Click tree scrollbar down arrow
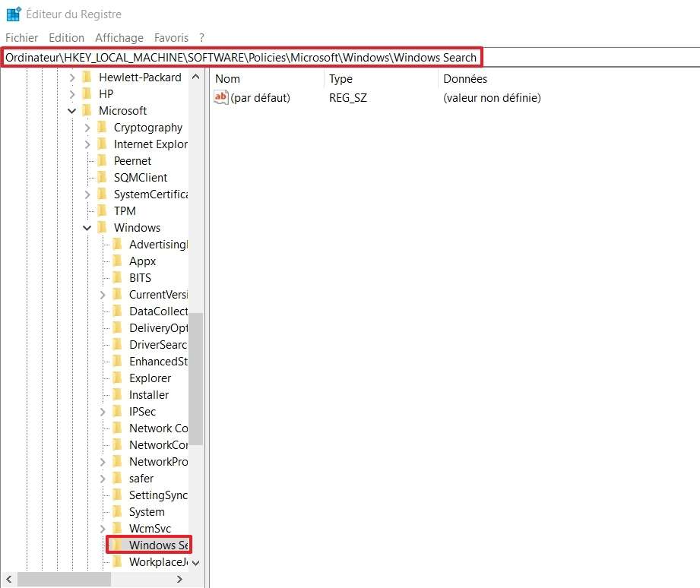 [x=195, y=563]
